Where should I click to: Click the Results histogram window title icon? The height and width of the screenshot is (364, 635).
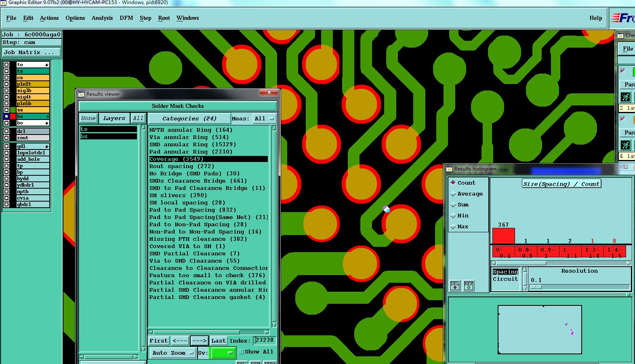[449, 169]
